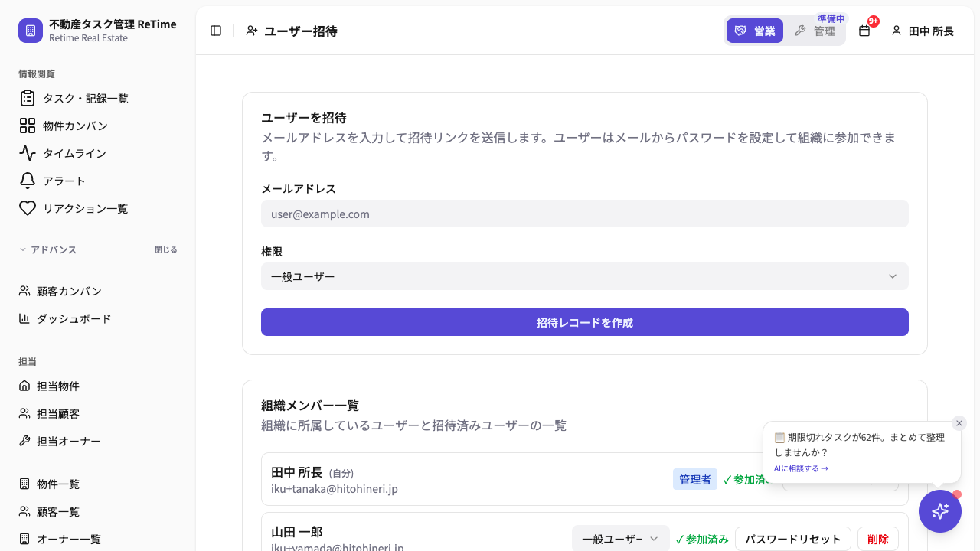This screenshot has height=551, width=980.
Task: Click the house icon for 担当物件
Action: click(24, 386)
